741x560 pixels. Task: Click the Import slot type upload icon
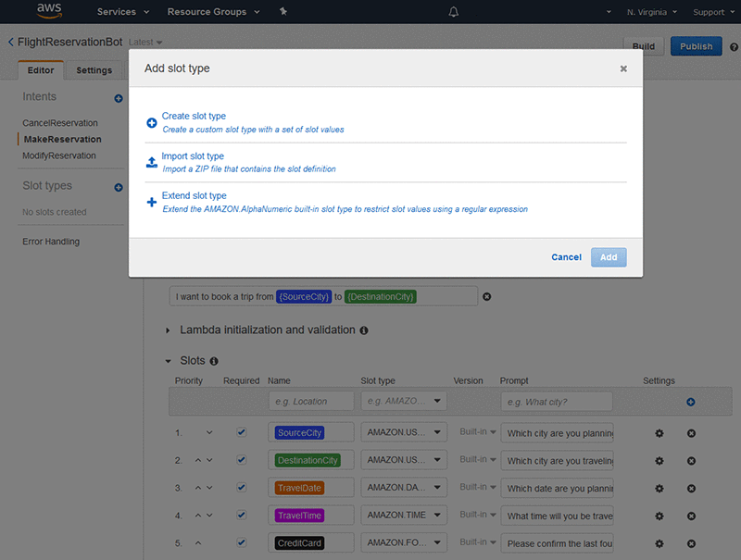point(152,162)
